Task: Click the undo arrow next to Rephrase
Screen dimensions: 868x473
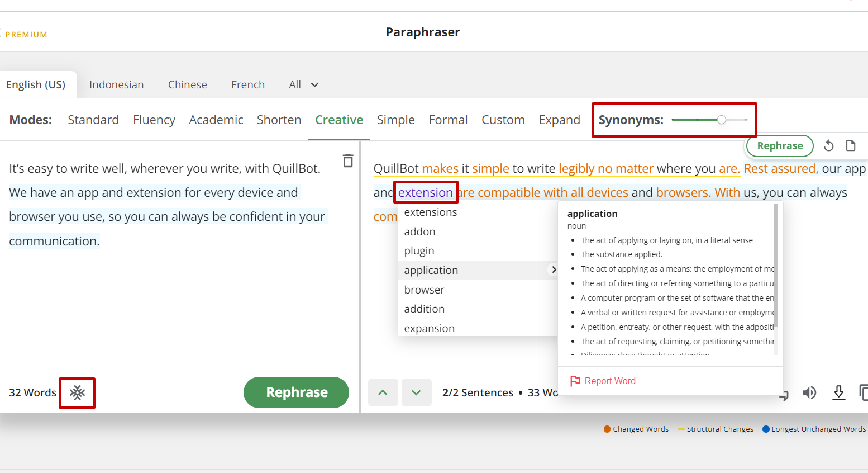Action: [x=829, y=146]
